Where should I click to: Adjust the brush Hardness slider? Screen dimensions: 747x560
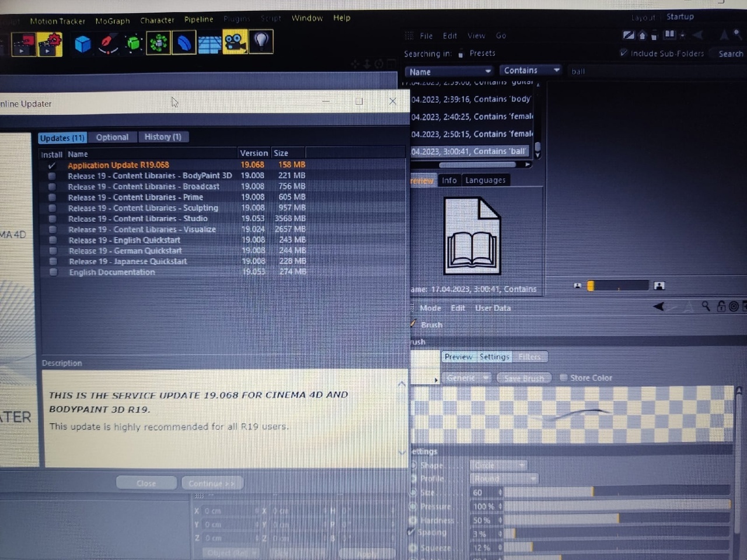tap(617, 519)
